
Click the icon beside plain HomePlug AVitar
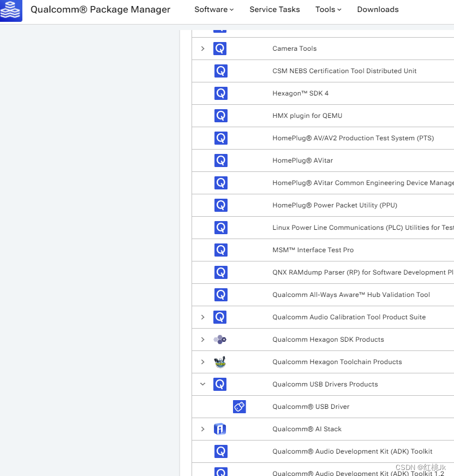[221, 160]
